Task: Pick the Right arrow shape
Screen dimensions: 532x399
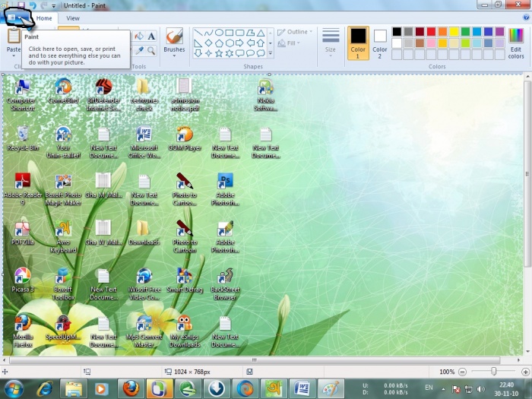Action: [240, 43]
